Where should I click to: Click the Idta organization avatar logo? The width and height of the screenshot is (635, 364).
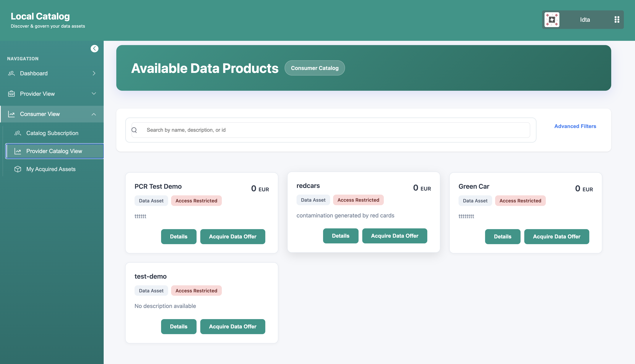tap(552, 19)
